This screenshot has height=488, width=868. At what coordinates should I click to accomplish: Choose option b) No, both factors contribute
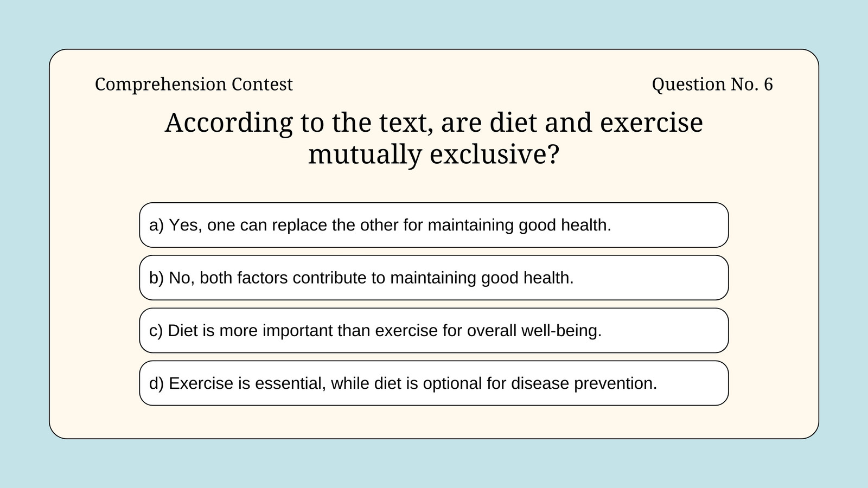(433, 278)
